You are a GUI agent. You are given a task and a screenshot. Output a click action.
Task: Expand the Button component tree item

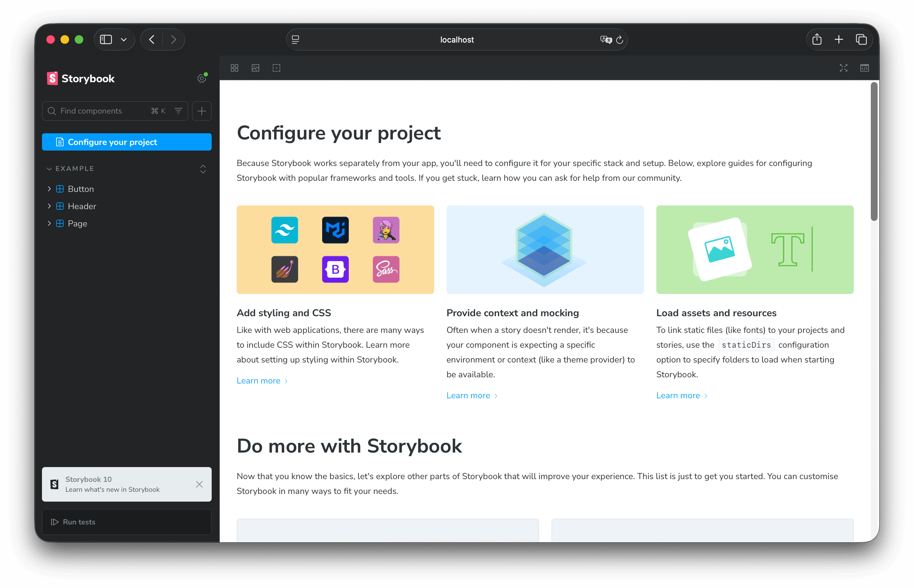click(x=49, y=188)
